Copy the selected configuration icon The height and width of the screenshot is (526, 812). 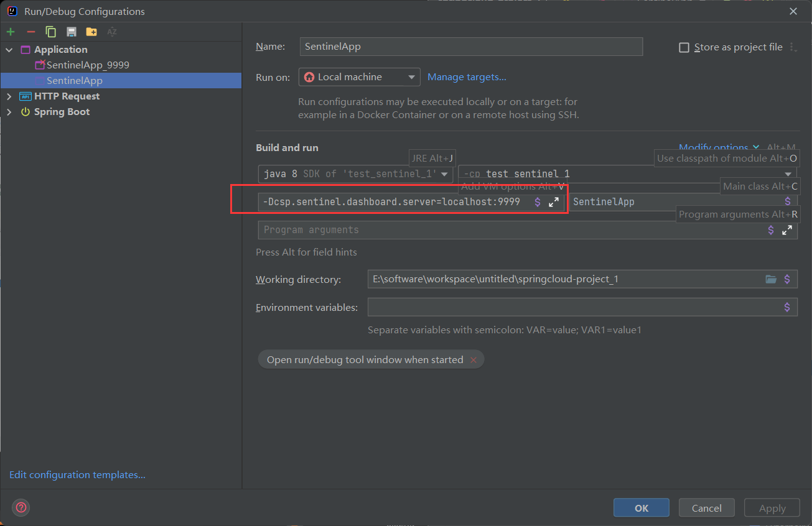click(51, 32)
